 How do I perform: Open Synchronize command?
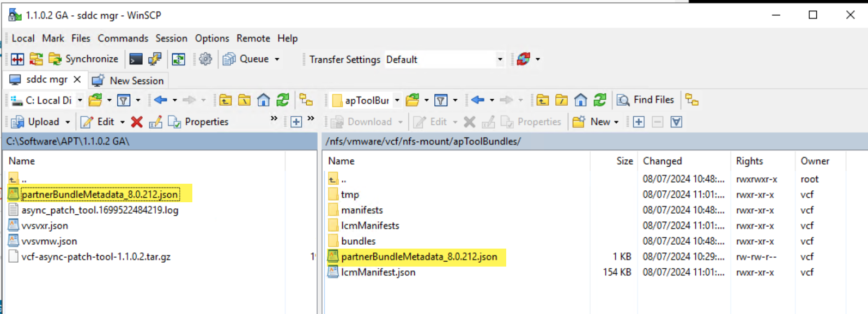83,59
